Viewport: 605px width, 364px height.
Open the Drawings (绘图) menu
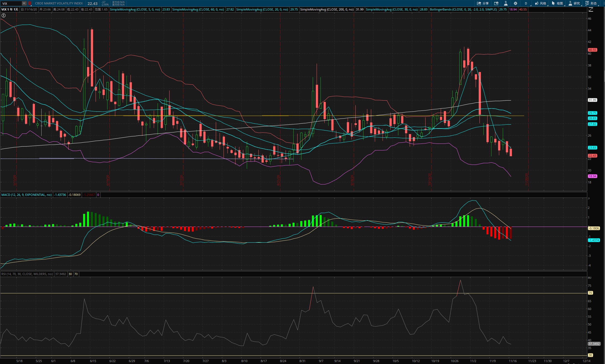click(557, 3)
